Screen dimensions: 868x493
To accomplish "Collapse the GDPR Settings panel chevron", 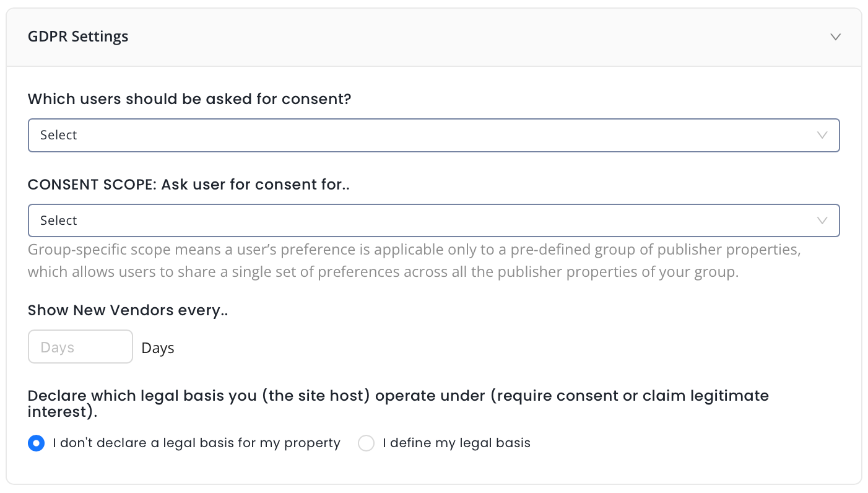I will 835,37.
